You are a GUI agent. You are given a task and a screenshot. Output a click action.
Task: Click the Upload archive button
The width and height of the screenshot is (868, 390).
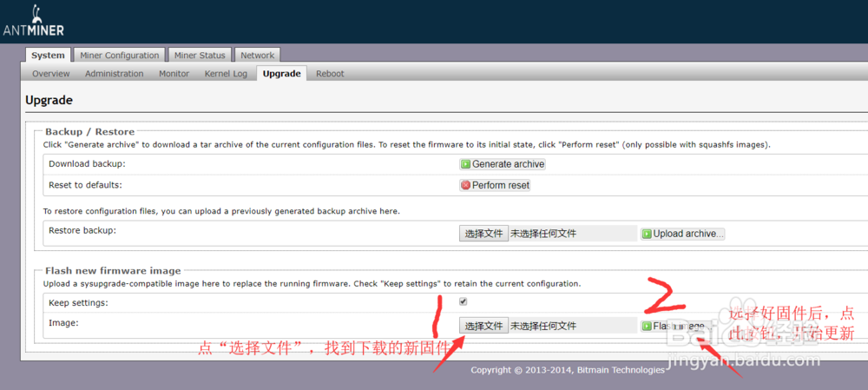682,234
